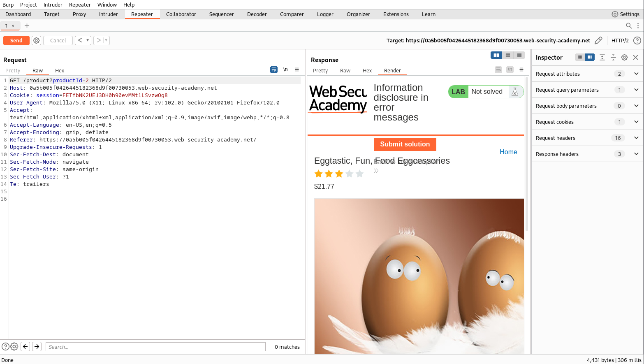The height and width of the screenshot is (364, 644).
Task: Open Repeater tab options kebab menu
Action: click(x=638, y=26)
